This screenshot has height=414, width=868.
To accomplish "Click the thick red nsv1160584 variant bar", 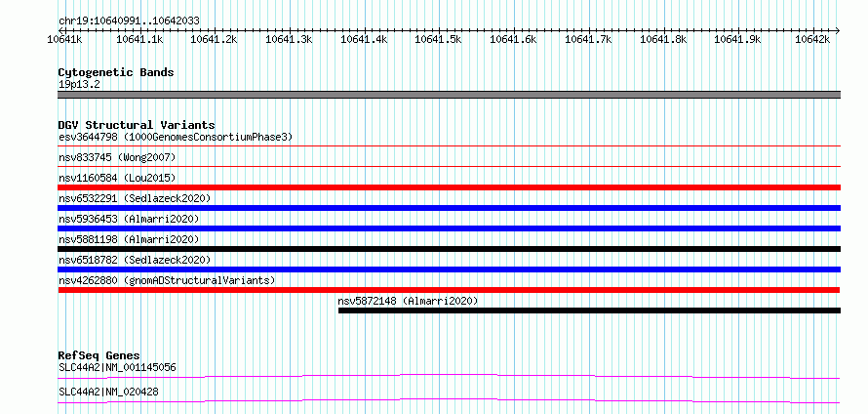I will [450, 187].
